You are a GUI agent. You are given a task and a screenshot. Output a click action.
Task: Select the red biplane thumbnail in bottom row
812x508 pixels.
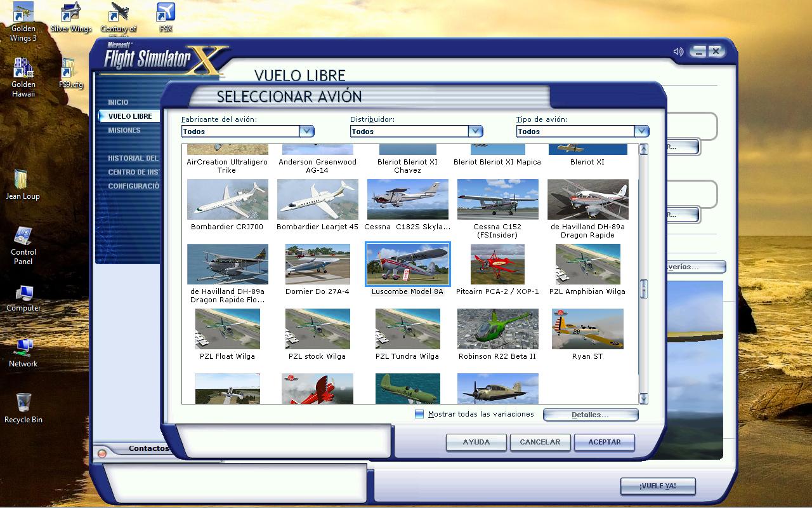317,389
